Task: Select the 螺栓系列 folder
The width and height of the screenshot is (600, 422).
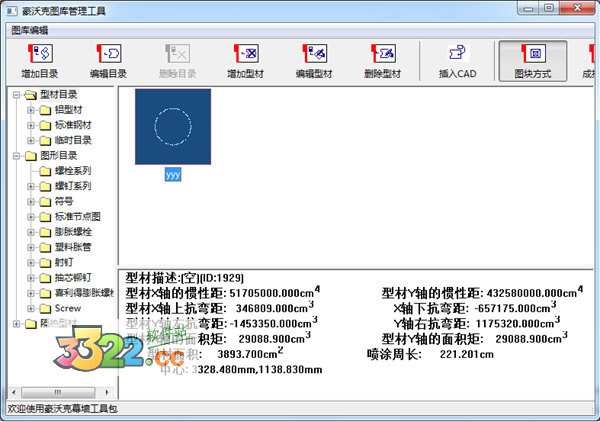Action: (x=72, y=171)
